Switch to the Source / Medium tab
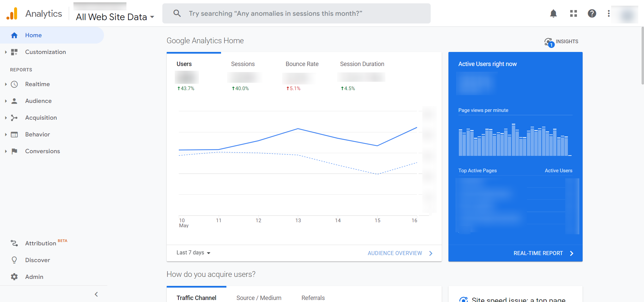Screen dimensions: 644x302 click(259, 298)
